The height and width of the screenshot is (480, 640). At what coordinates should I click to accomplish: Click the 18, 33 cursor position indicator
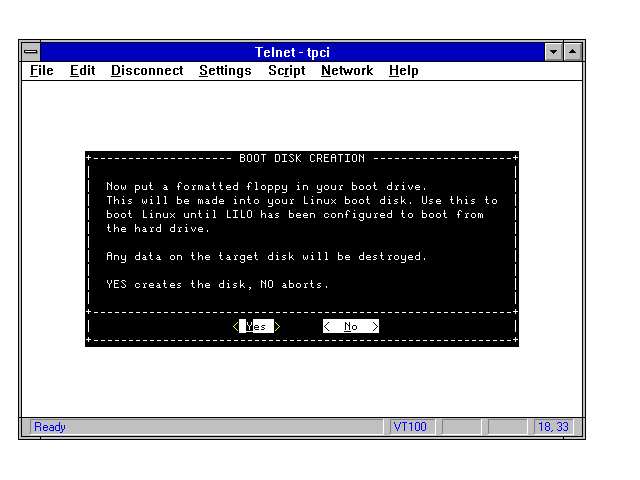[x=552, y=427]
